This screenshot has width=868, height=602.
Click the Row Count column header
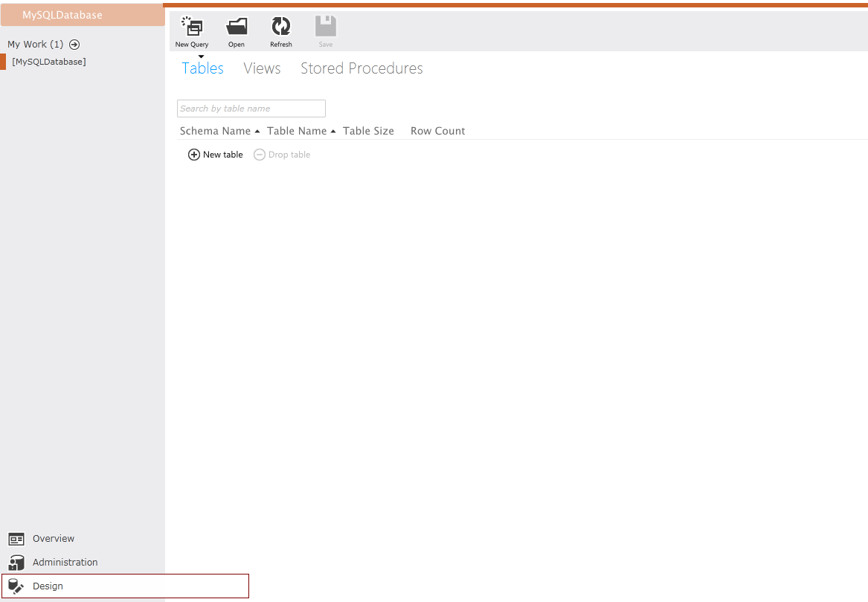(x=437, y=131)
